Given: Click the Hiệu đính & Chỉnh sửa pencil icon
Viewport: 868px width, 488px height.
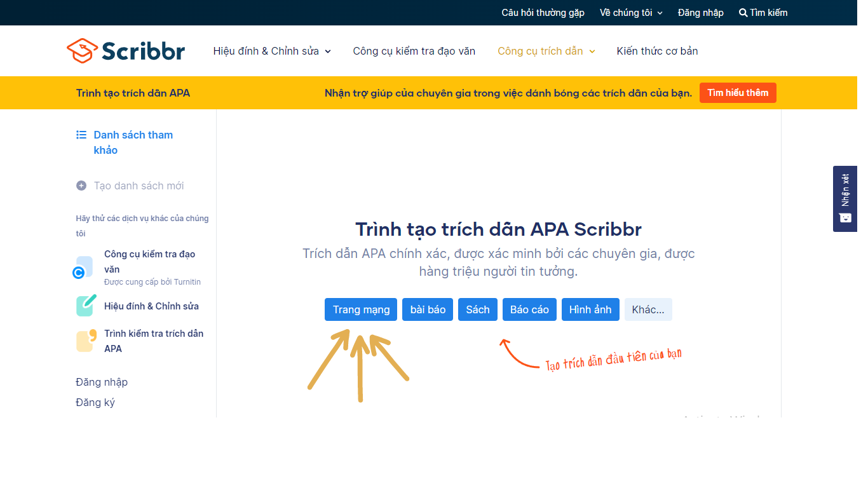Looking at the screenshot, I should coord(86,306).
